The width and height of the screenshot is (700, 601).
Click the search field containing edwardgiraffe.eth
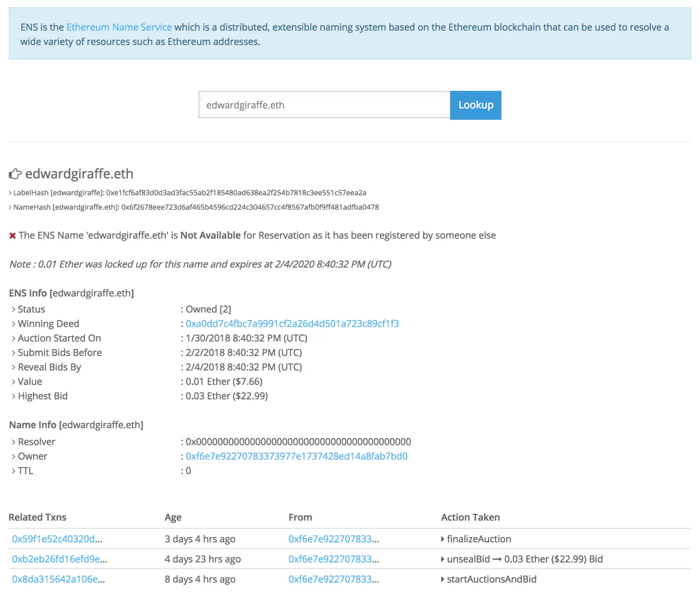(x=324, y=105)
